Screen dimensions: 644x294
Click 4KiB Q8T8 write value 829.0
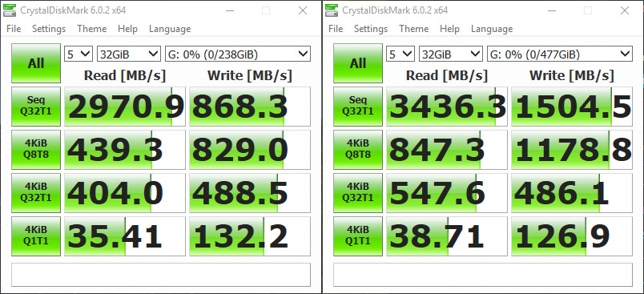coord(250,150)
